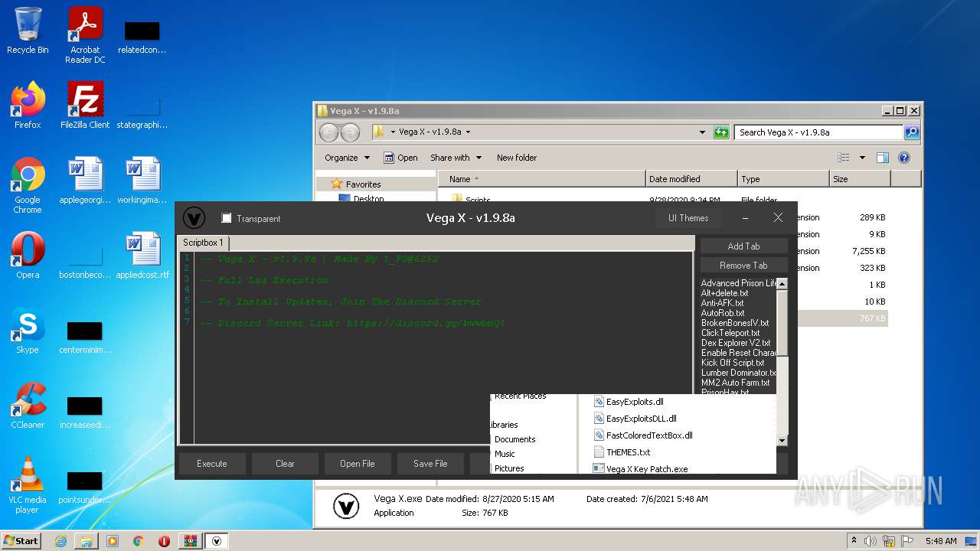Select Alt+delete.txt in script list
980x551 pixels.
(x=724, y=293)
